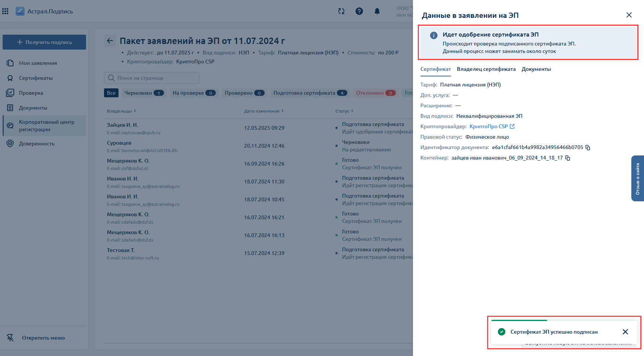The width and height of the screenshot is (644, 356).
Task: Filter by Отклонено status
Action: (376, 93)
